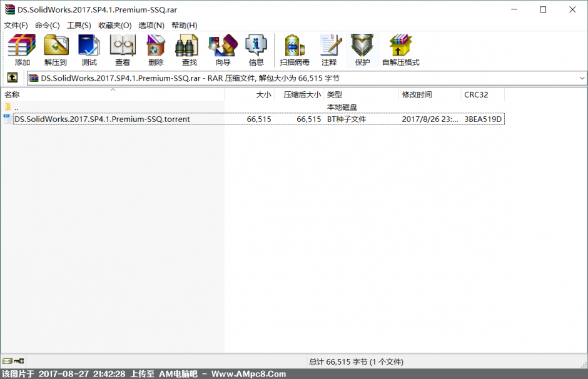
Task: Click the Extract To (解压到) icon
Action: [x=56, y=50]
